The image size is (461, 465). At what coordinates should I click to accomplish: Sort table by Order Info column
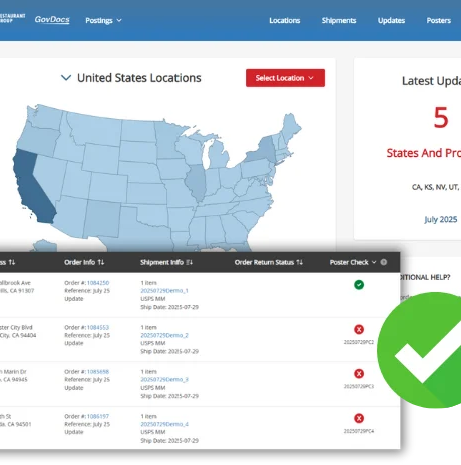coord(84,262)
